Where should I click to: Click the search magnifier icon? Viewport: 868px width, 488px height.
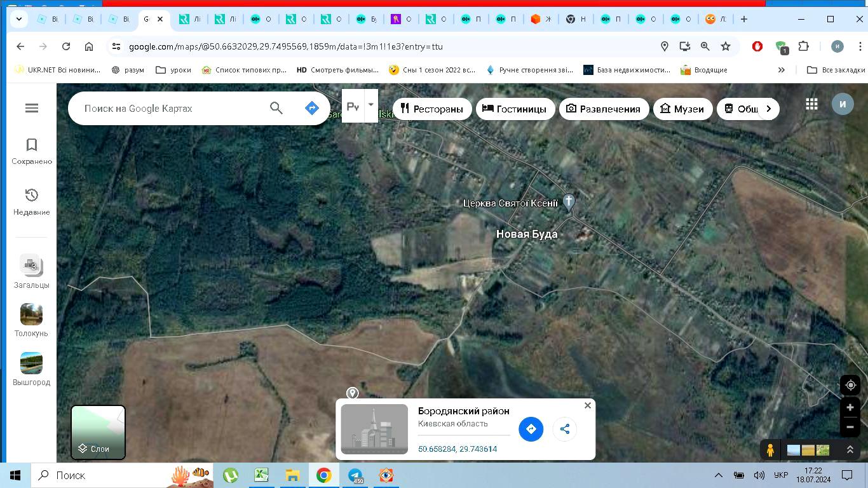pos(276,109)
